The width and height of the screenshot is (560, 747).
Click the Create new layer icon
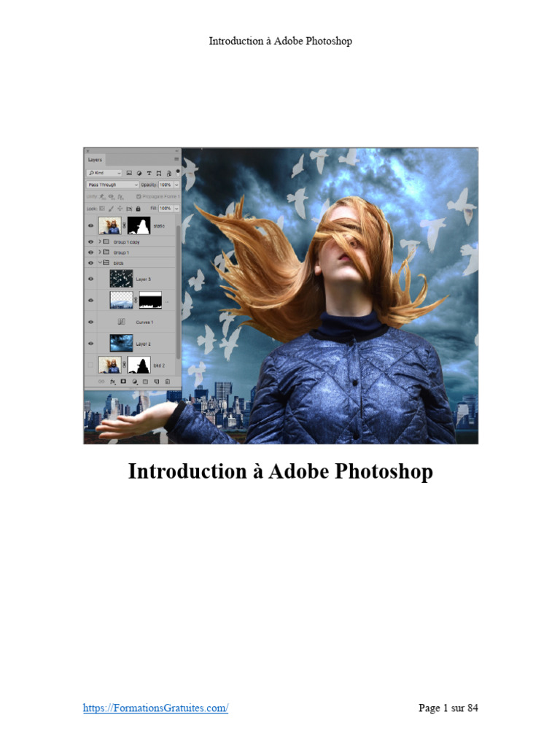[157, 382]
